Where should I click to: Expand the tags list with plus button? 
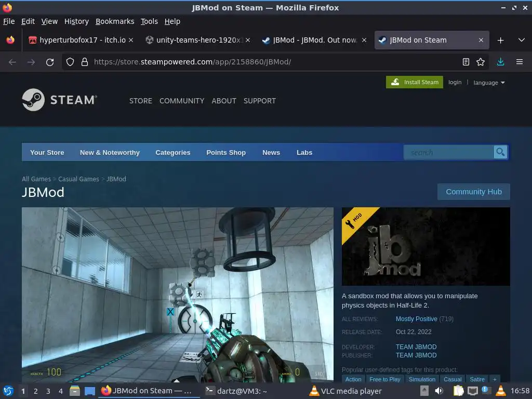[x=495, y=379]
